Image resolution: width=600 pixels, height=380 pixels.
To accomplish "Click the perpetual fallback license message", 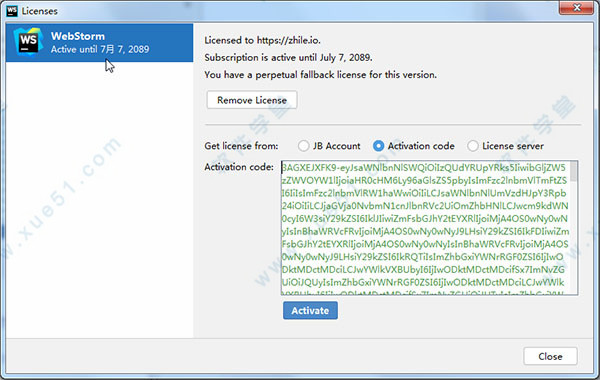I will [320, 75].
